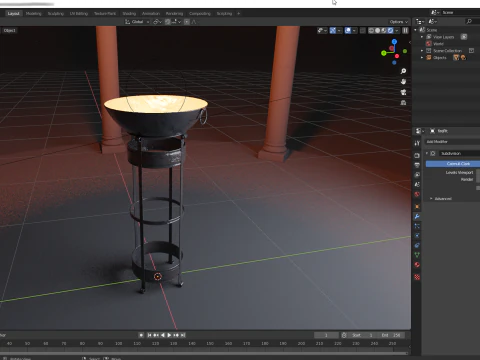This screenshot has height=360, width=480.
Task: Select rendered viewport shading
Action: pos(390,30)
